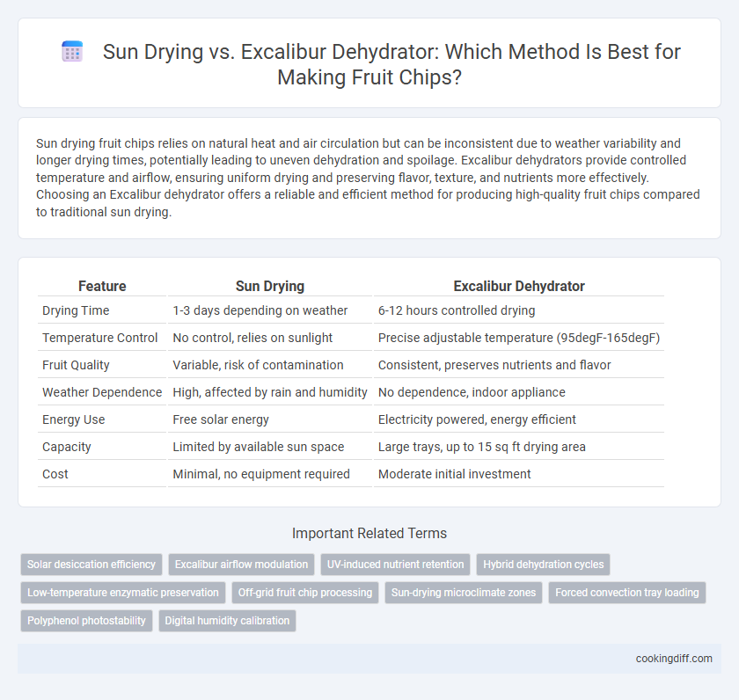The height and width of the screenshot is (700, 739).
Task: Select the Off-grid fruit chip processing tag
Action: (305, 593)
